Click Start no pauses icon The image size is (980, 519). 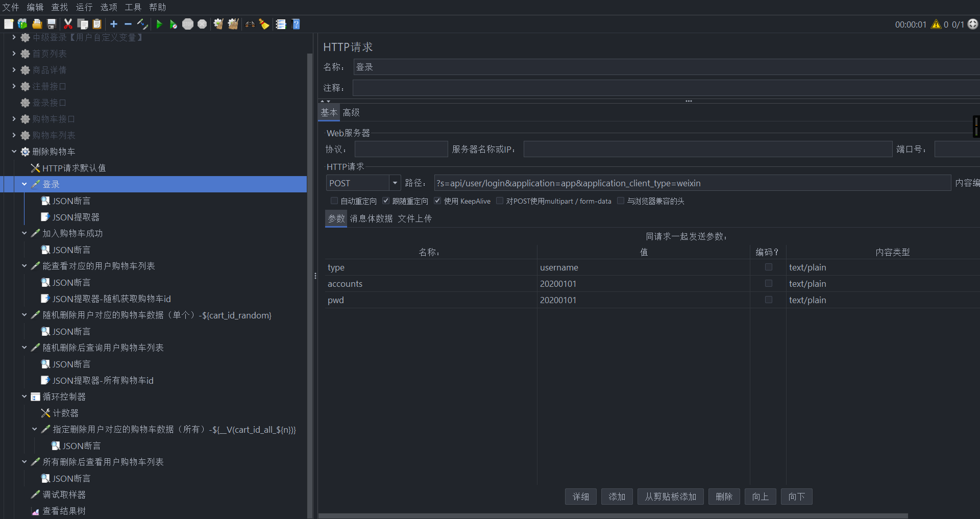click(174, 24)
